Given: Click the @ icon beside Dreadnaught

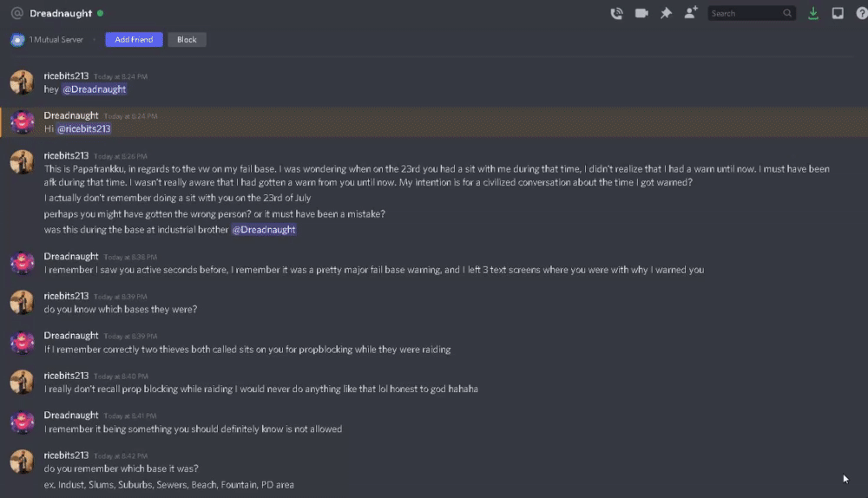Looking at the screenshot, I should [x=16, y=13].
